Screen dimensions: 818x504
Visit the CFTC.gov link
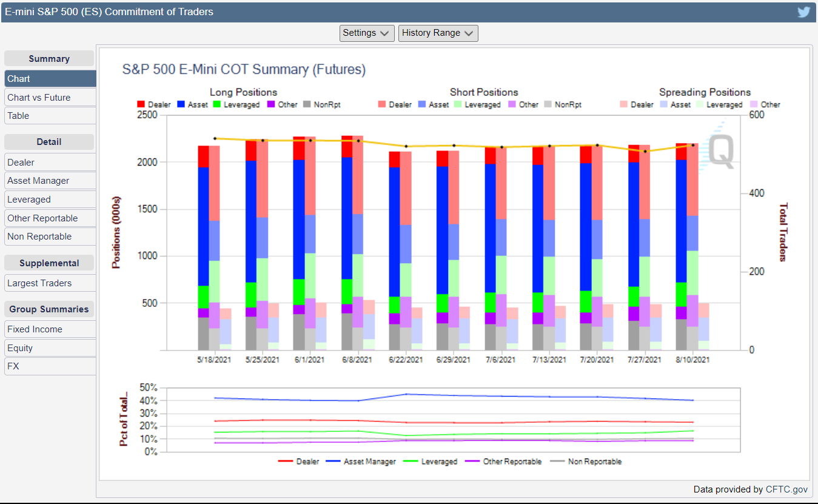coord(786,489)
